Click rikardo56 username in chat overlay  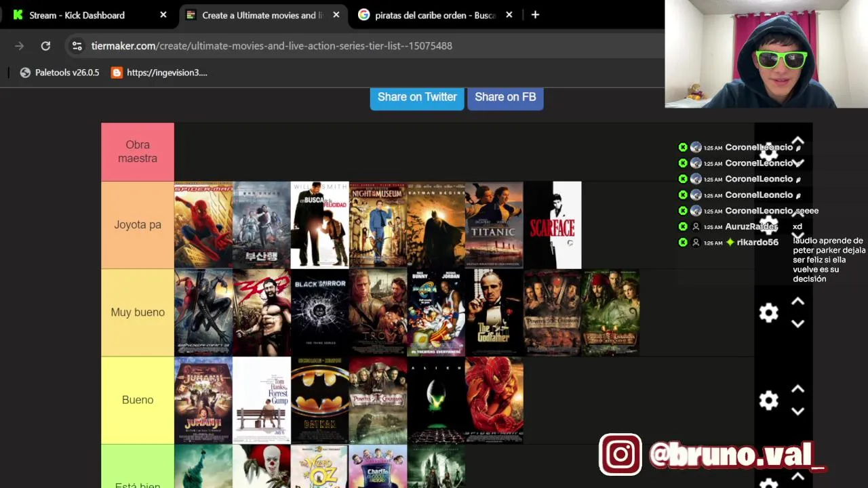tap(757, 243)
